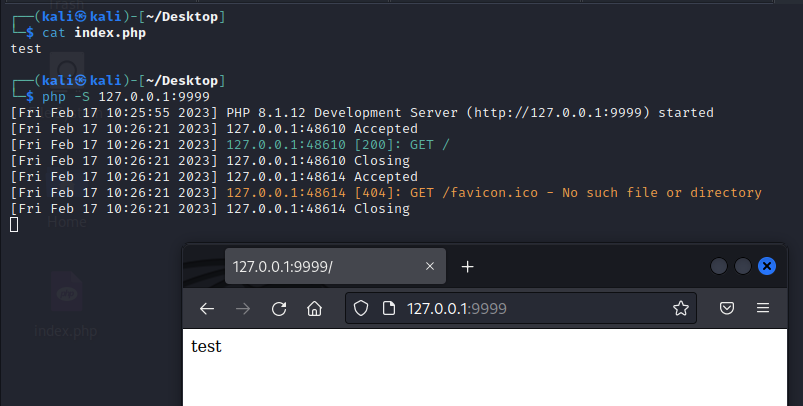Screen dimensions: 803x406
Task: Open the Save to Pocket icon
Action: [727, 308]
